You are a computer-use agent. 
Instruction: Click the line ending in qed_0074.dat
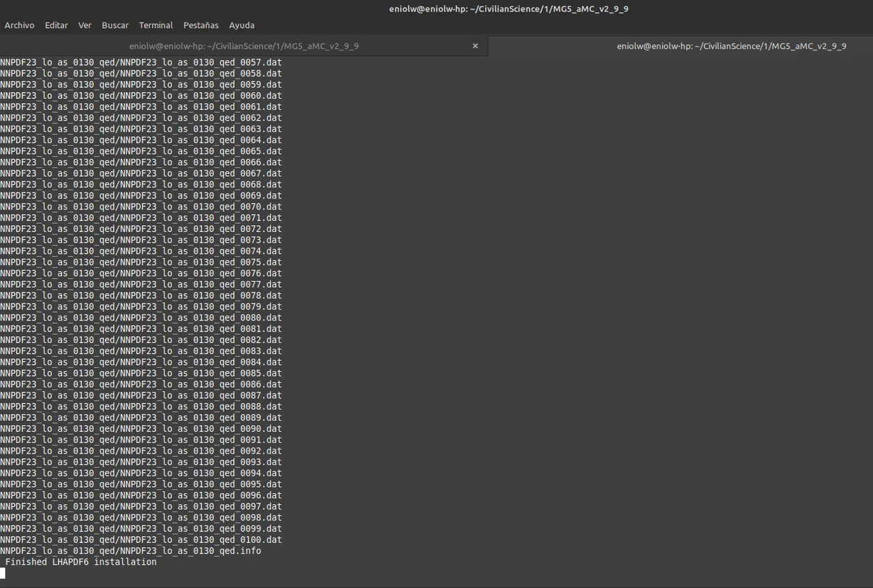pos(140,251)
